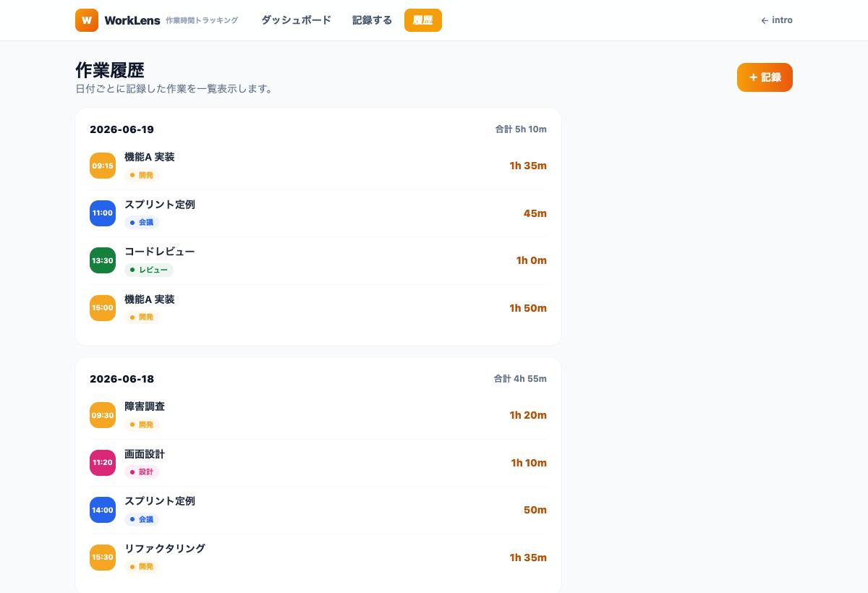This screenshot has width=868, height=593.
Task: Go back via the intro link
Action: point(777,20)
